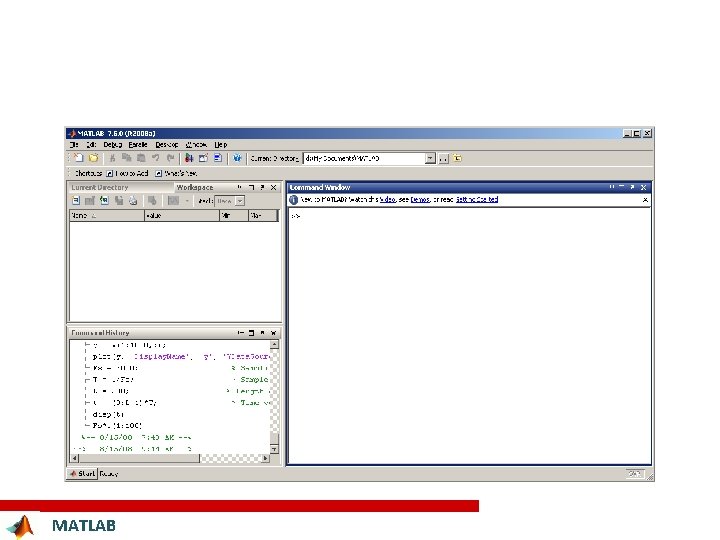
Task: Click the Cut scissors toolbar icon
Action: point(112,158)
